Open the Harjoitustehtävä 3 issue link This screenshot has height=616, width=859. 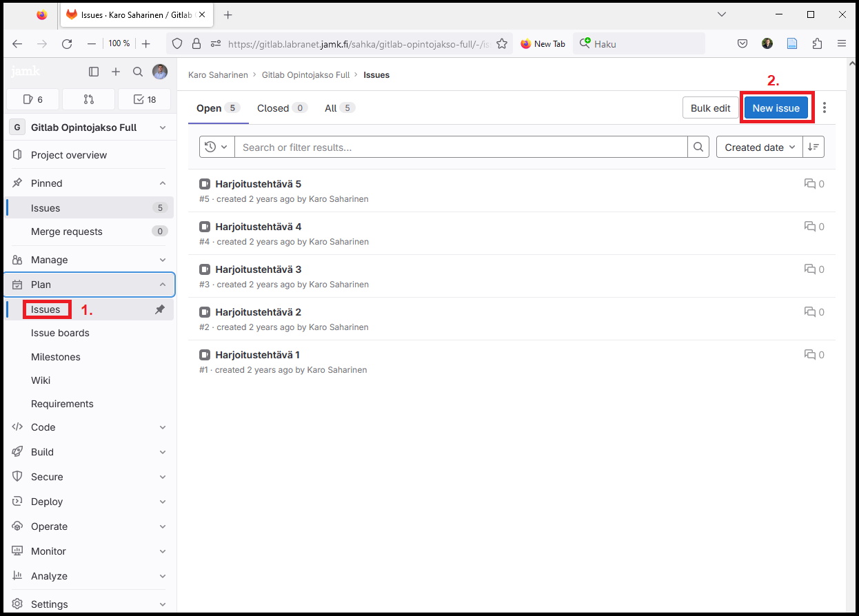[258, 269]
